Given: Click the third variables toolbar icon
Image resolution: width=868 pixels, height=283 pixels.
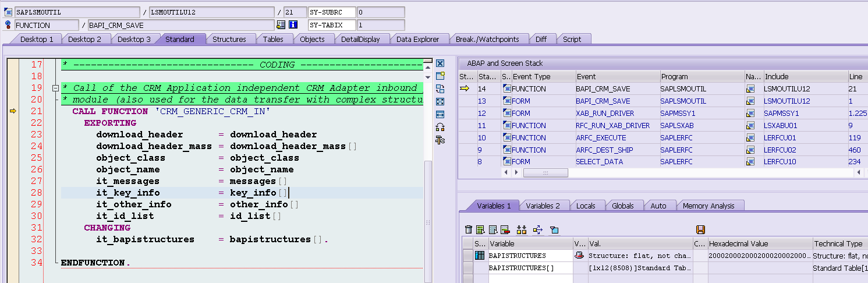Looking at the screenshot, I should (493, 229).
